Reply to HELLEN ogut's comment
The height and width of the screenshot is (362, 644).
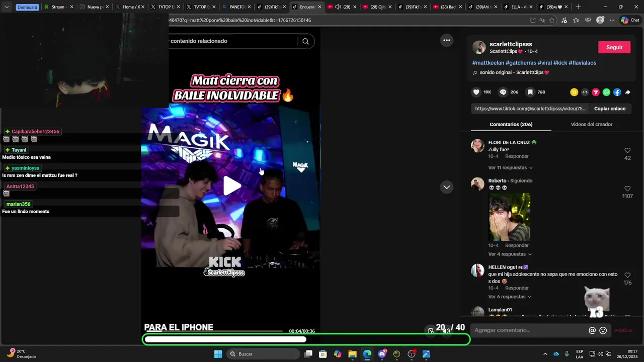click(517, 288)
